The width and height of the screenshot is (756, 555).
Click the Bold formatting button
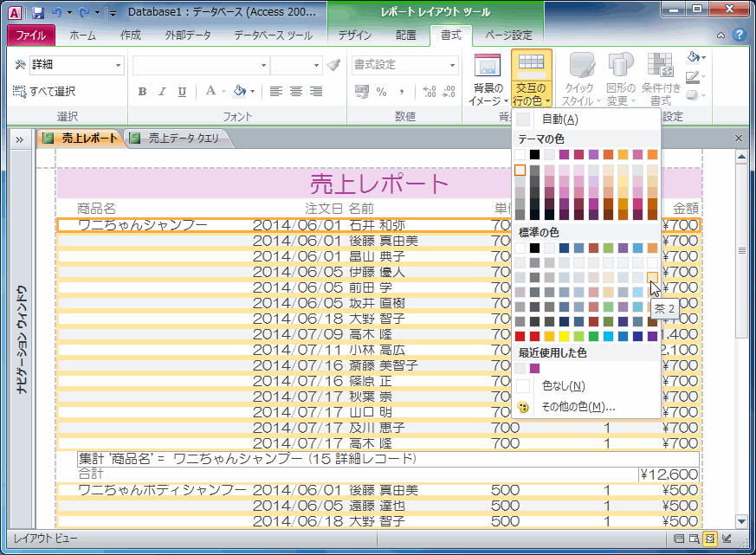point(141,92)
